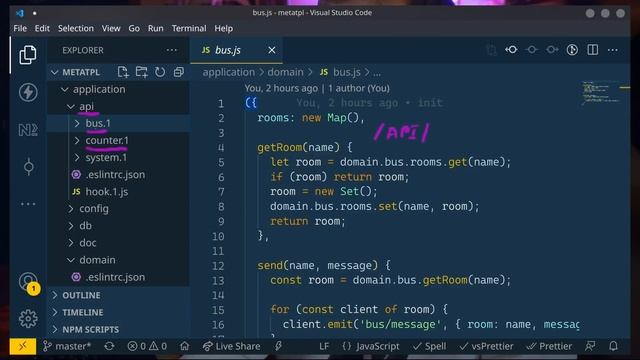Toggle vsPrettier in status bar
The width and height of the screenshot is (640, 360).
click(486, 346)
